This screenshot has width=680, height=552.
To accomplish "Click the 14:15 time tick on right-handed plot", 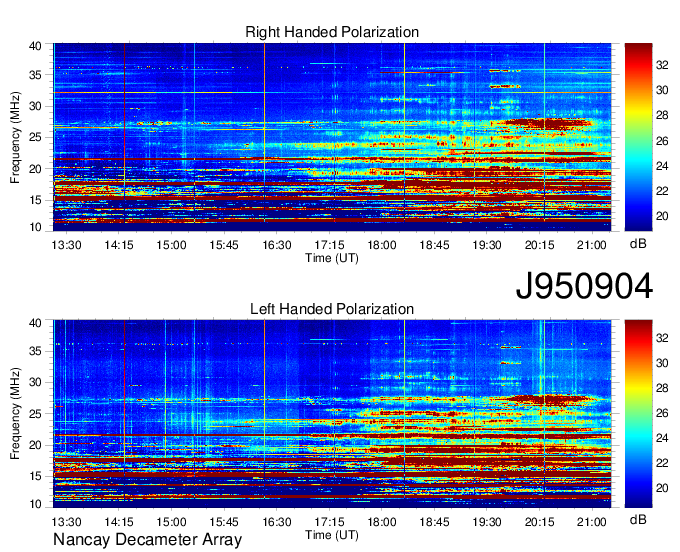I will 119,245.
